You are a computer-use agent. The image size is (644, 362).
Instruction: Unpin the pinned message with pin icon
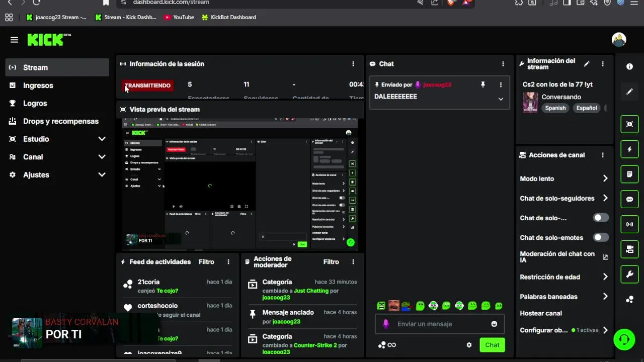(x=483, y=85)
